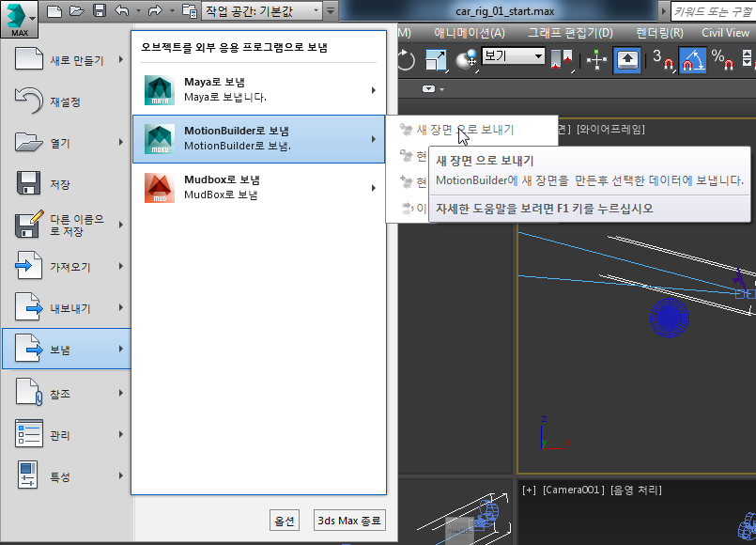
Task: Open the 렌더링(R) menu
Action: tap(659, 33)
